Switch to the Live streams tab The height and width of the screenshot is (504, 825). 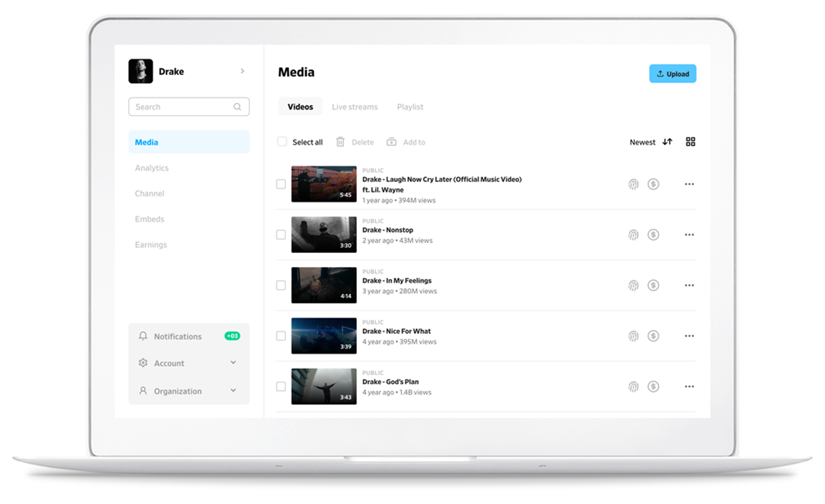click(354, 107)
